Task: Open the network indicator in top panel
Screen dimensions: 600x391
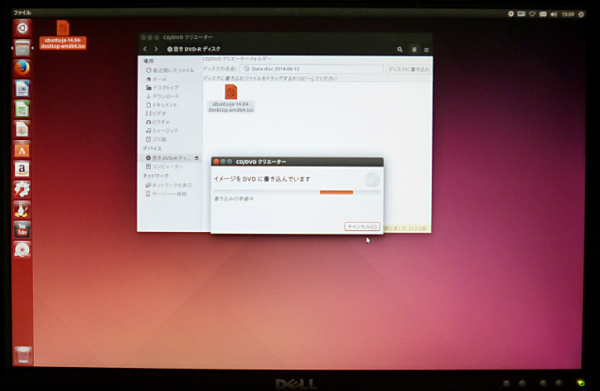Action: coord(532,14)
